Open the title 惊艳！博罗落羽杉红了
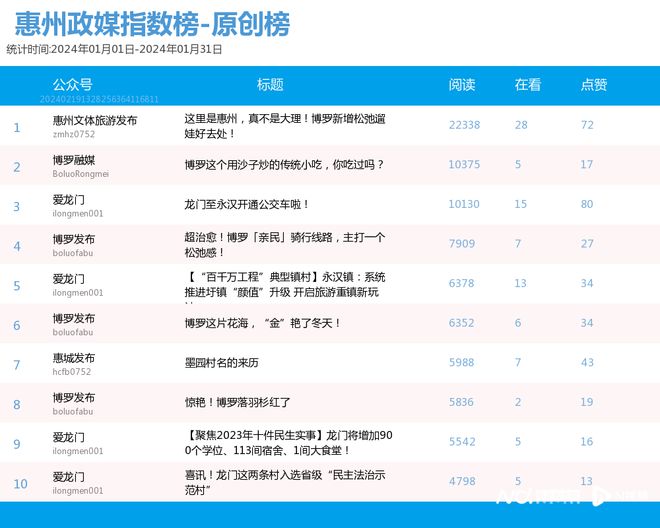This screenshot has width=660, height=528. coord(237,402)
